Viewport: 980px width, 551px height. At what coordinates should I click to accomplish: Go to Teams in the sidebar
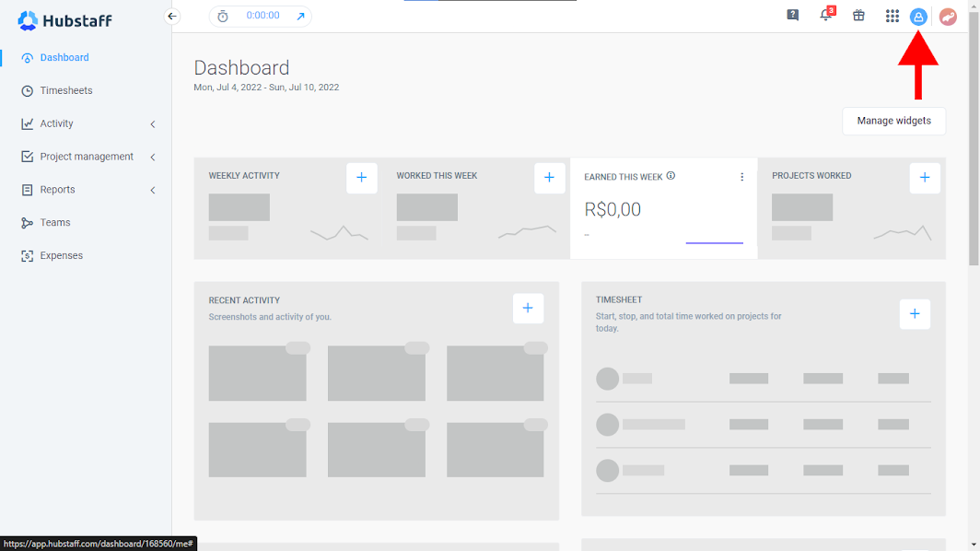(55, 223)
